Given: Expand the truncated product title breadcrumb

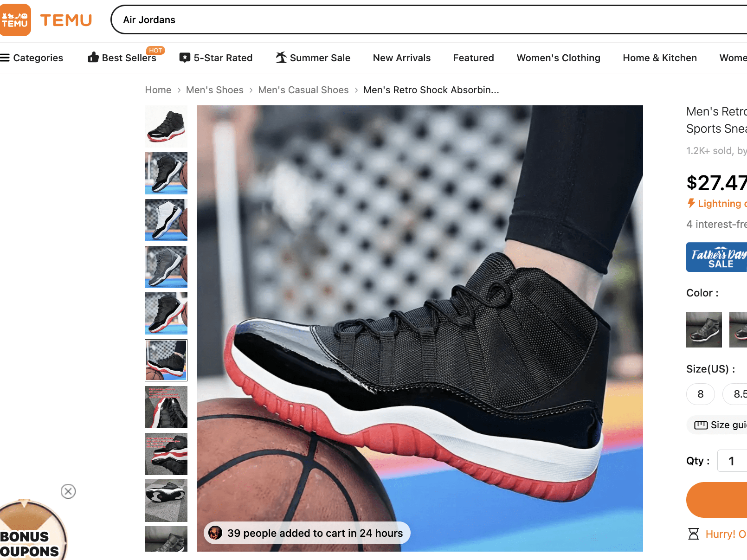Looking at the screenshot, I should (x=431, y=90).
